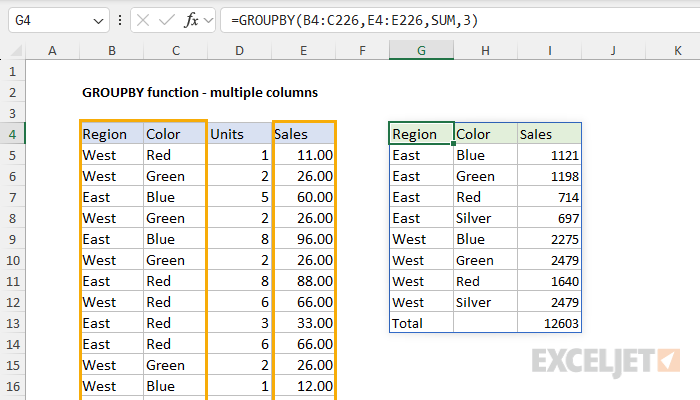Image resolution: width=700 pixels, height=400 pixels.
Task: Select column F header
Action: [362, 50]
